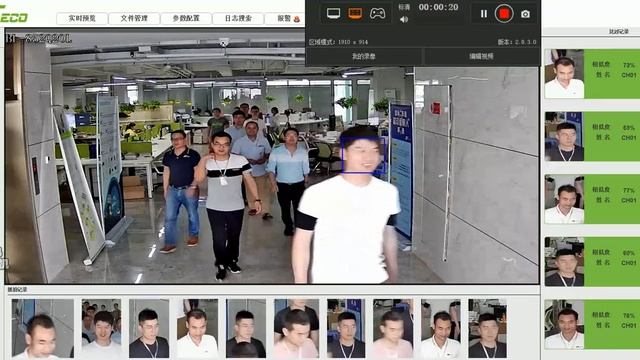Click the live camera video feed
640x360 pixels.
click(x=272, y=156)
